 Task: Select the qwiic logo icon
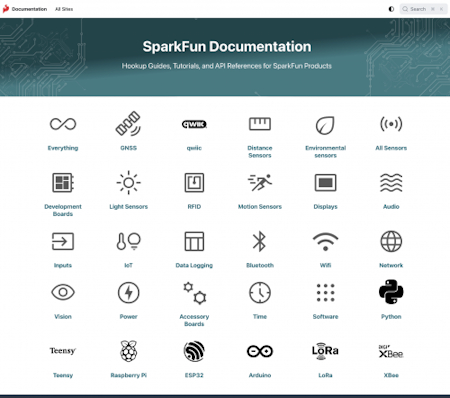[x=194, y=124]
